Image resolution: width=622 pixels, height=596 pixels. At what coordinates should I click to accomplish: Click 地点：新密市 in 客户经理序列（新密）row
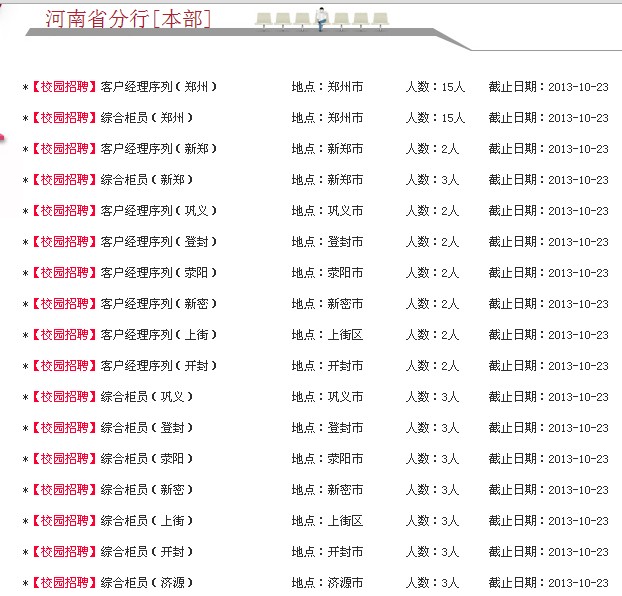tap(327, 304)
